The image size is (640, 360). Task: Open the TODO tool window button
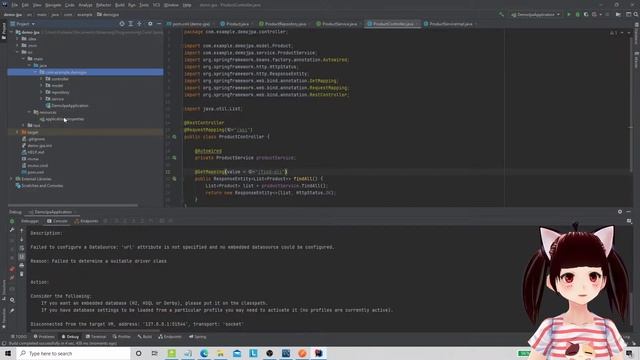[19, 337]
